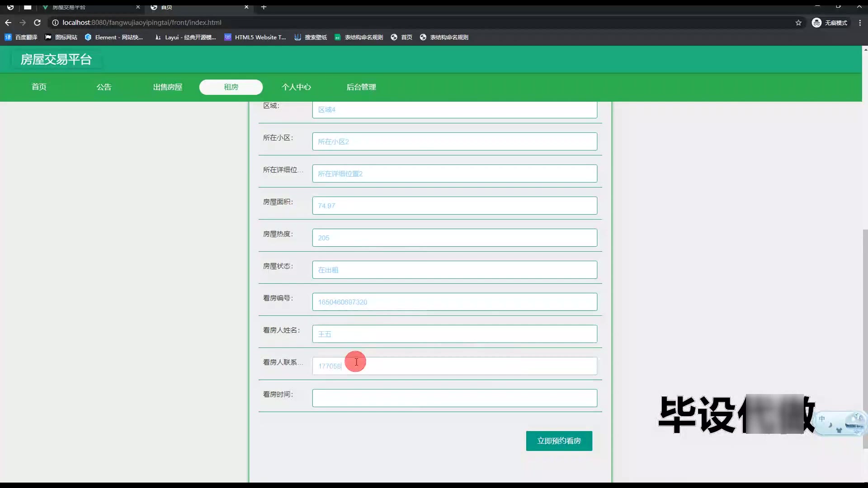This screenshot has height=488, width=868.
Task: Click the 立即预约看房 button
Action: click(559, 441)
